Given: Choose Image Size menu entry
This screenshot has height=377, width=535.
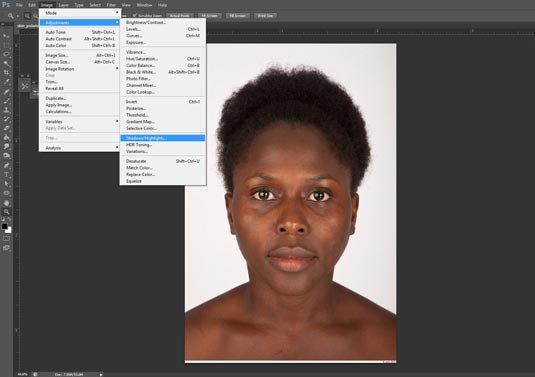Looking at the screenshot, I should [79, 55].
